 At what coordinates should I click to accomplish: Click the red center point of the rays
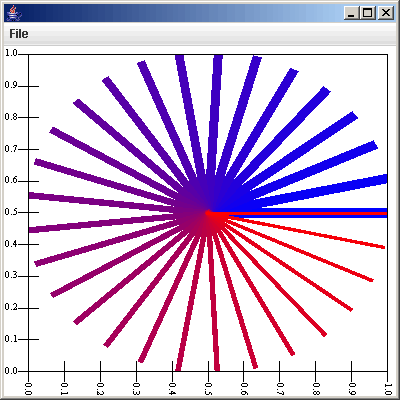[208, 213]
